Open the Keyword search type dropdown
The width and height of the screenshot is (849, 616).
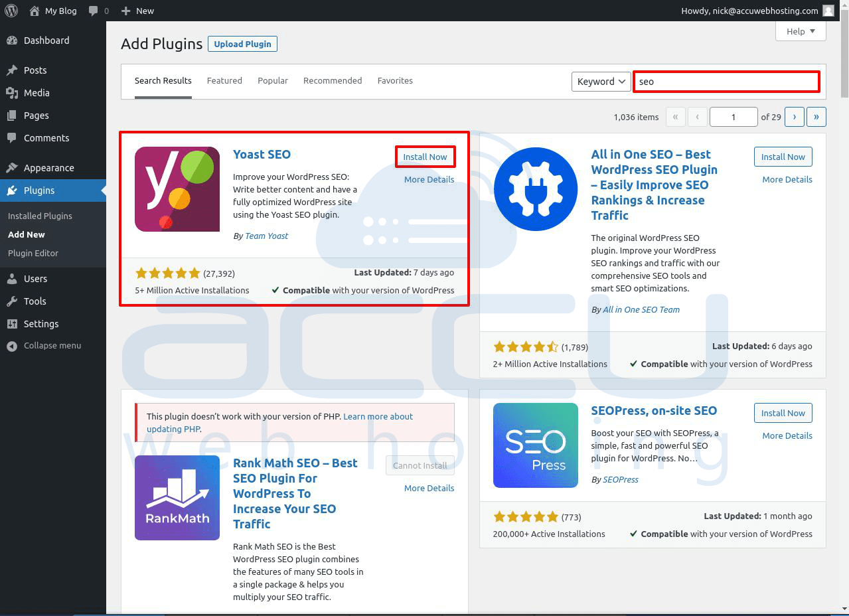coord(601,82)
